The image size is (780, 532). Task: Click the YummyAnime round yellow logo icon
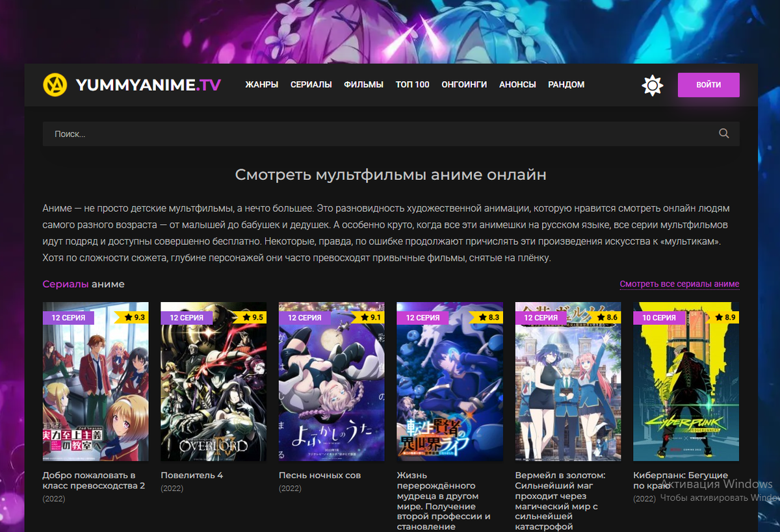pos(55,84)
